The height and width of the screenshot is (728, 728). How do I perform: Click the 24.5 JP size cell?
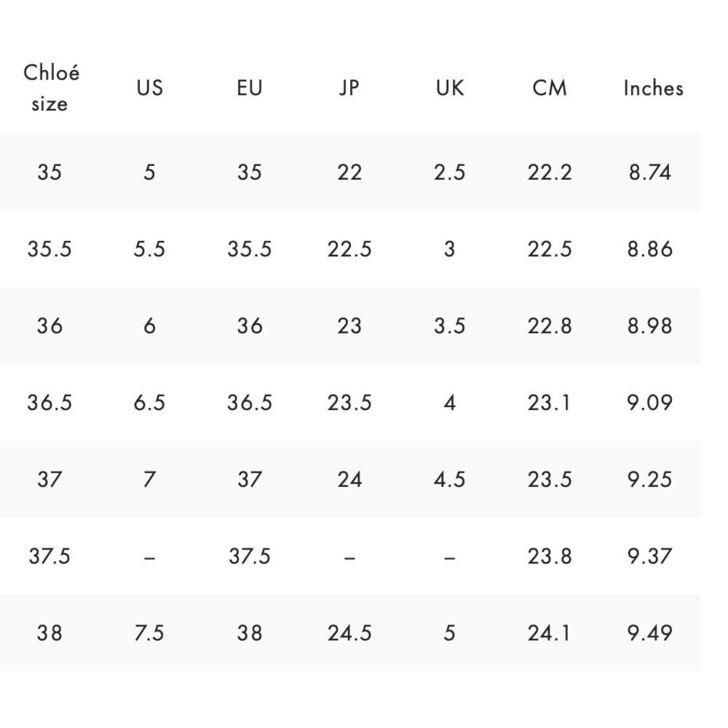(x=349, y=633)
